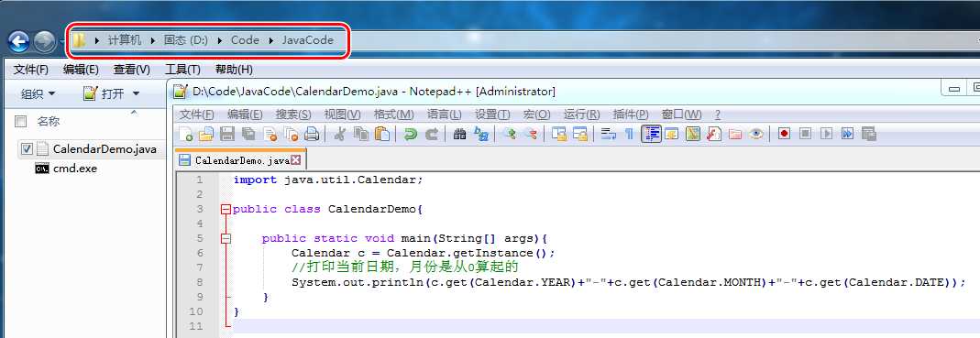Screen dimensions: 980x338
Task: Open the 插件(P) menu
Action: coord(631,114)
